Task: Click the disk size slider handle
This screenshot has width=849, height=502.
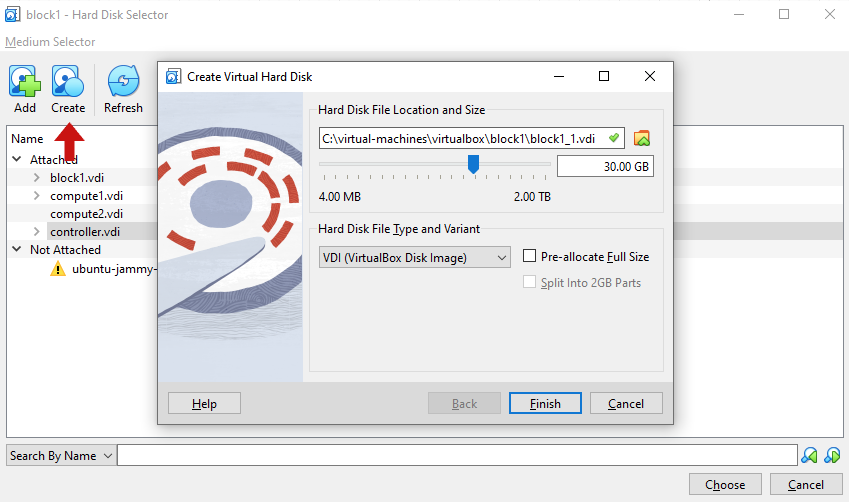Action: click(x=473, y=164)
